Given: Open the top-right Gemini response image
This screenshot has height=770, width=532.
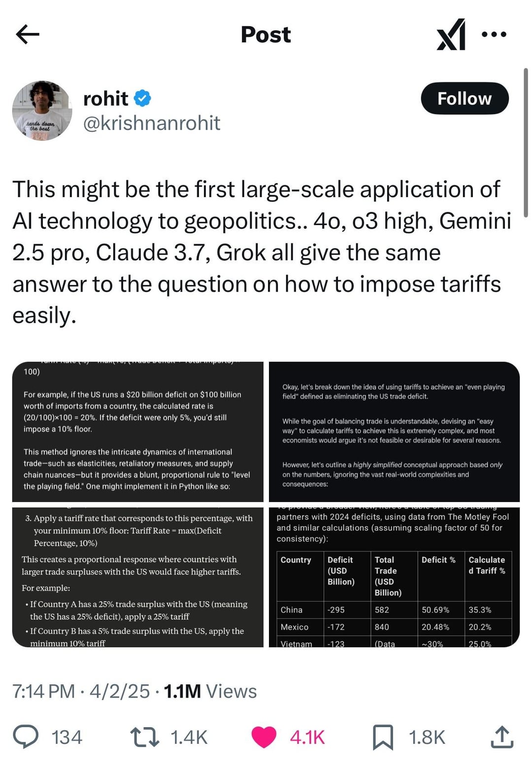Looking at the screenshot, I should 394,432.
